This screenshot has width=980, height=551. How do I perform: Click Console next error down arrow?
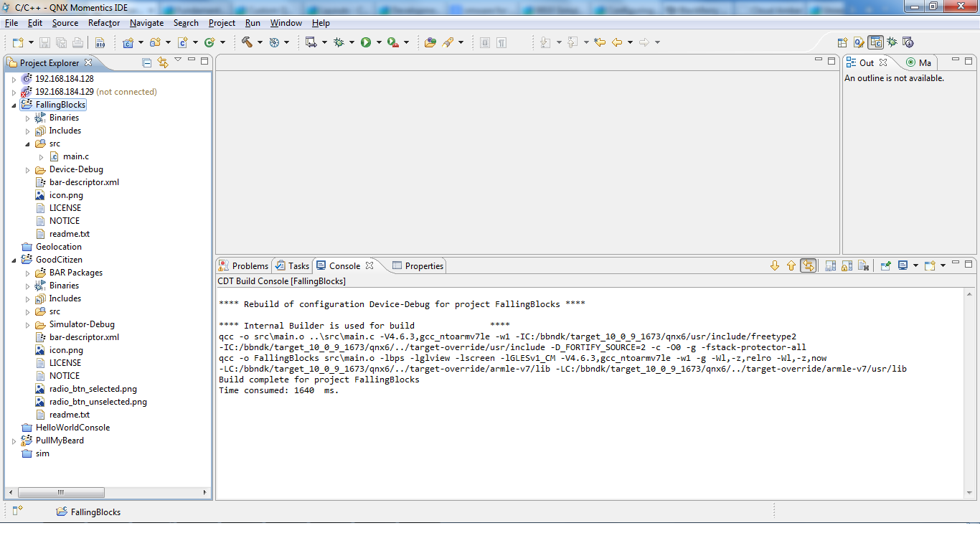pos(775,265)
